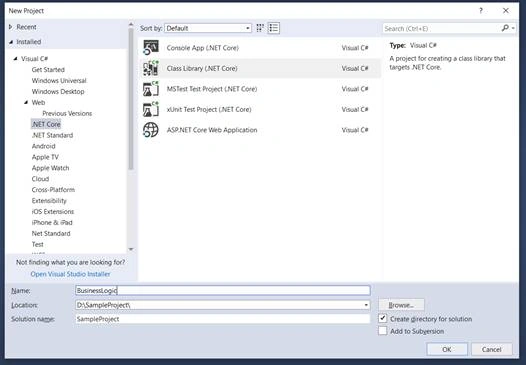Image resolution: width=526 pixels, height=365 pixels.
Task: Click MSTest Test Project (.NET Core) name
Action: [212, 89]
